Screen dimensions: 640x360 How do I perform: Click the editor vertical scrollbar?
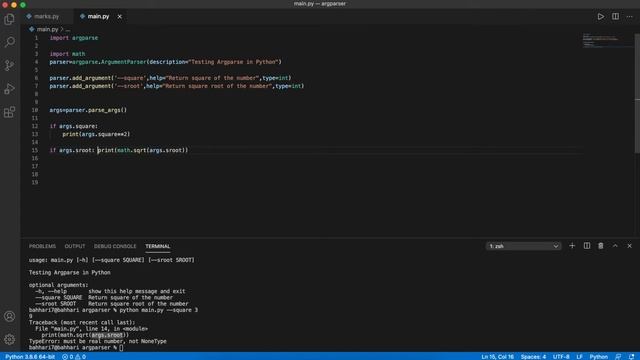[637, 94]
